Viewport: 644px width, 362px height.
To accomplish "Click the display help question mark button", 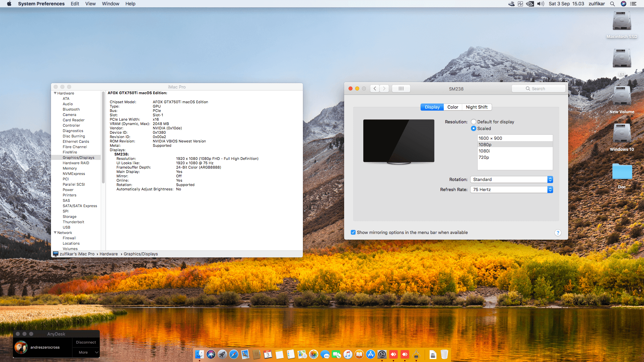I will point(558,233).
